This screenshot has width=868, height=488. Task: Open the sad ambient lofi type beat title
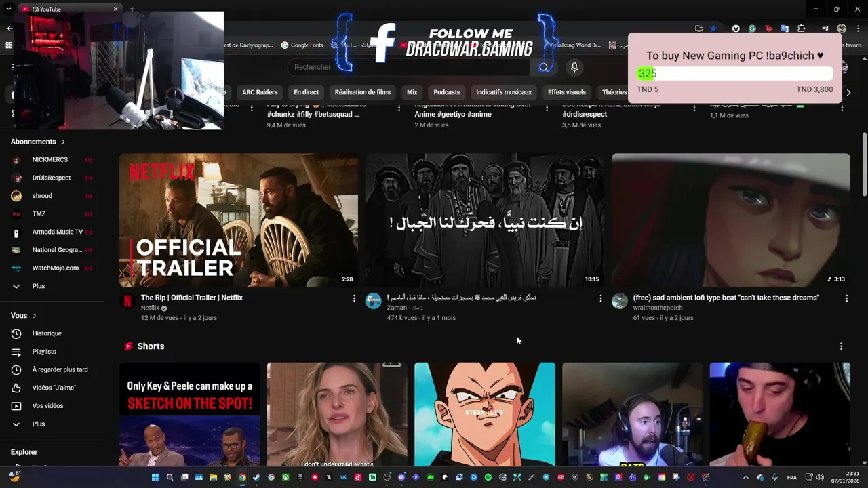[726, 298]
